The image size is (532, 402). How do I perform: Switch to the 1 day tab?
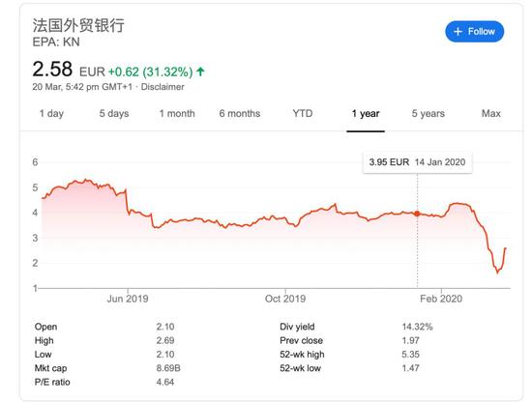pos(51,114)
